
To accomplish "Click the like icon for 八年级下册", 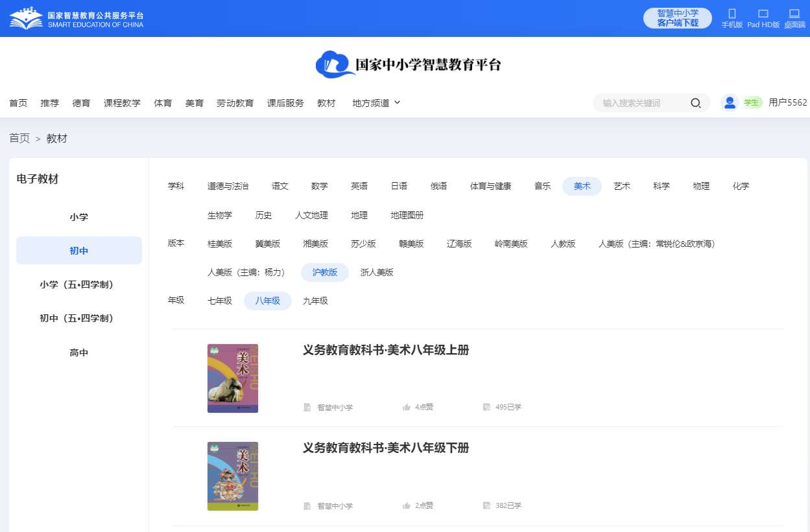I will 407,505.
